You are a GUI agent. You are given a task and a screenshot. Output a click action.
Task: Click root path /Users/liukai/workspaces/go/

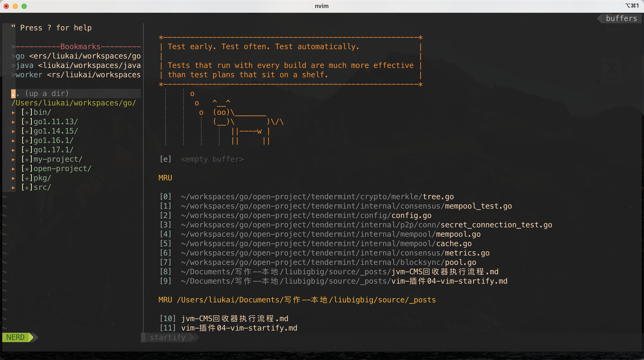tap(74, 103)
